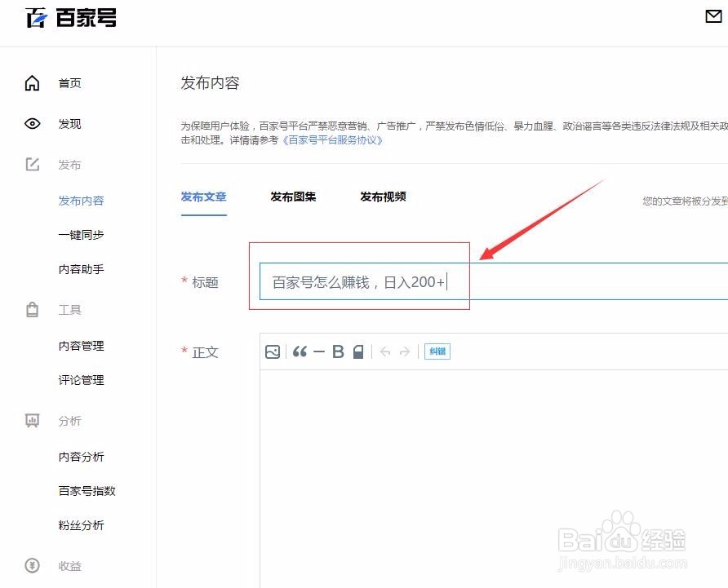This screenshot has height=588, width=728.
Task: Redo the last edit in editor
Action: 405,351
